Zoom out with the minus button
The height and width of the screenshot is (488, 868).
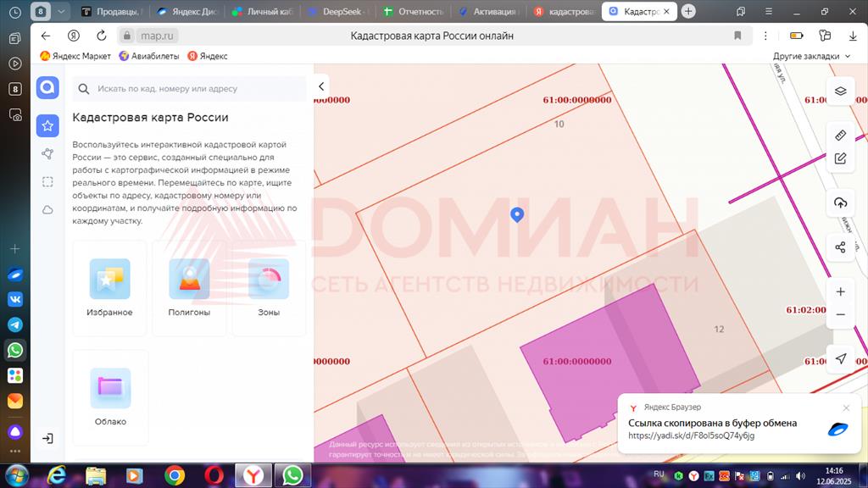click(840, 314)
